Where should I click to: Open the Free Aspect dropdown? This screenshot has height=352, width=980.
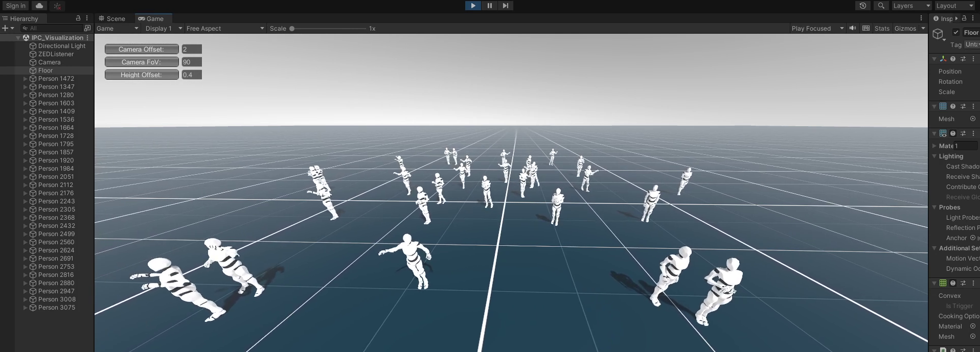[x=225, y=29]
